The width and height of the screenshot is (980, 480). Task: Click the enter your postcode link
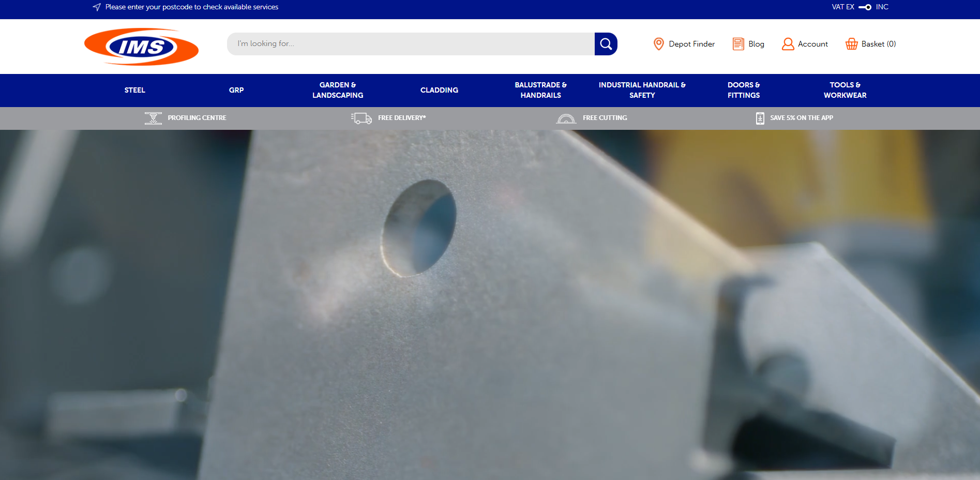click(191, 7)
